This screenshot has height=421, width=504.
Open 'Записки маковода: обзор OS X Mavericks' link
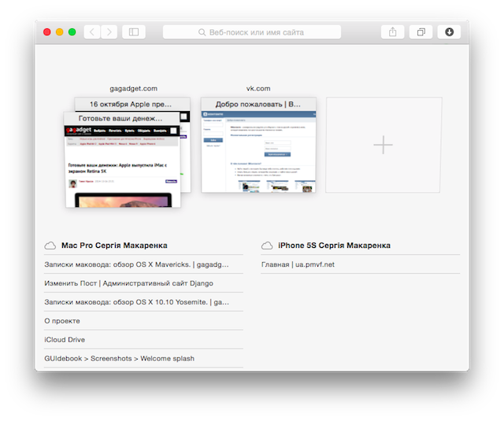click(x=143, y=264)
